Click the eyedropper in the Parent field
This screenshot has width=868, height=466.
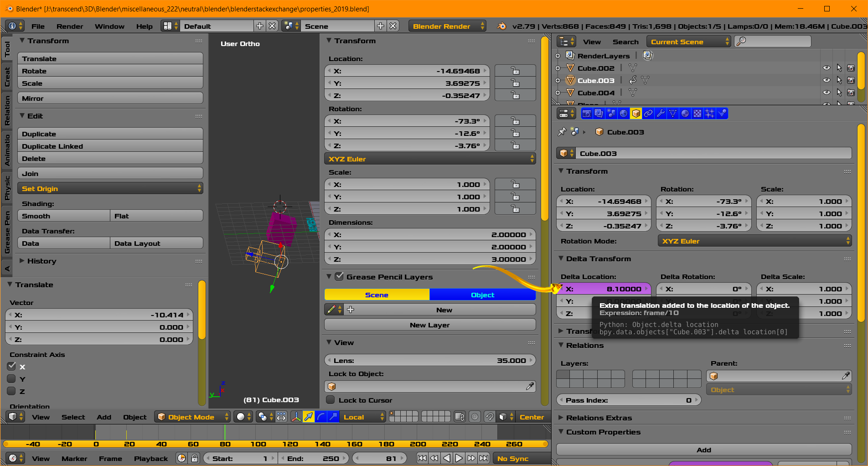click(846, 376)
